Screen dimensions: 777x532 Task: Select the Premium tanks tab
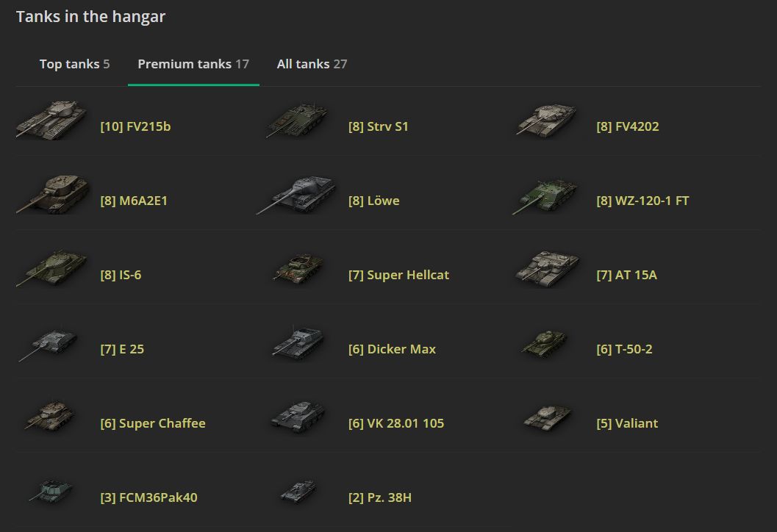(193, 64)
